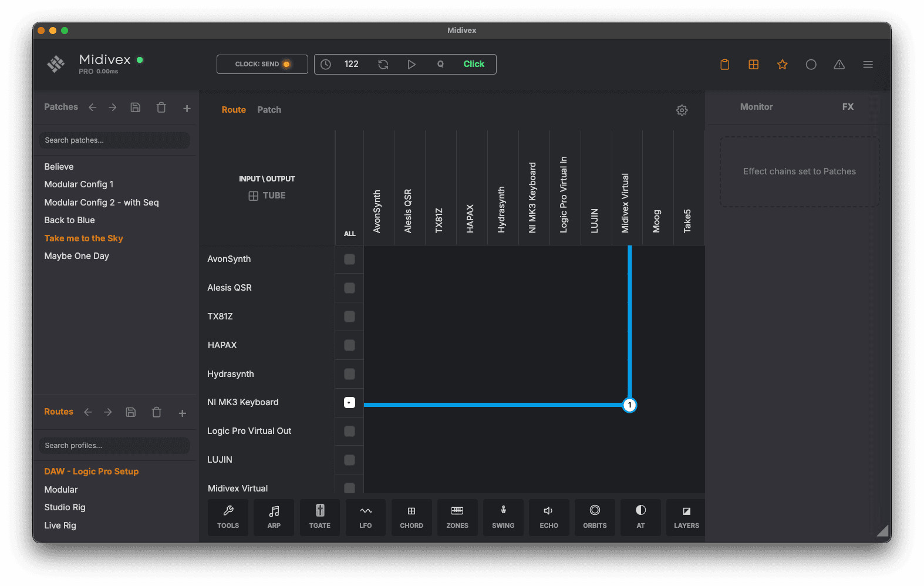
Task: Check the ALL box for Logic Pro Virtual Out
Action: click(x=349, y=431)
